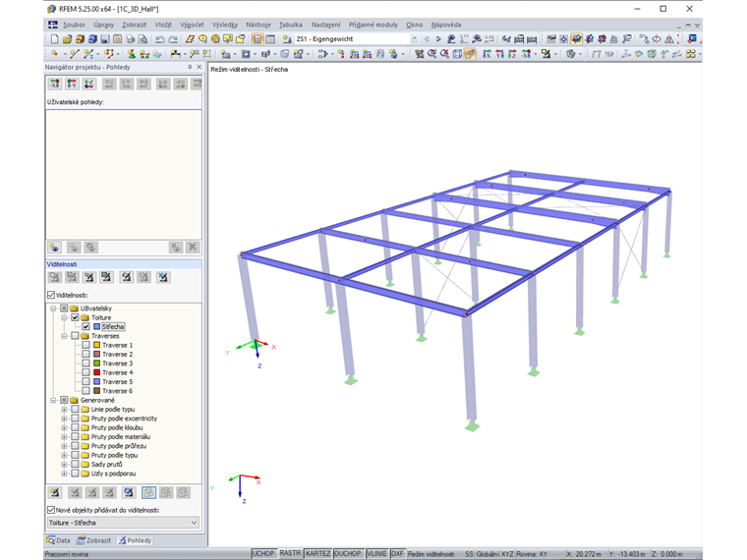This screenshot has width=747, height=560.
Task: Collapse the Toiture tree node
Action: [64, 317]
